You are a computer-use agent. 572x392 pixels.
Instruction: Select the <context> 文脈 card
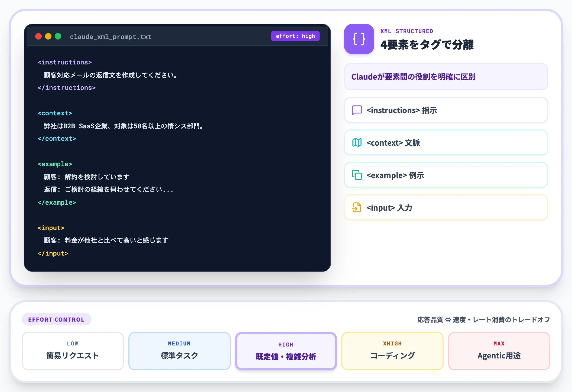coord(446,143)
